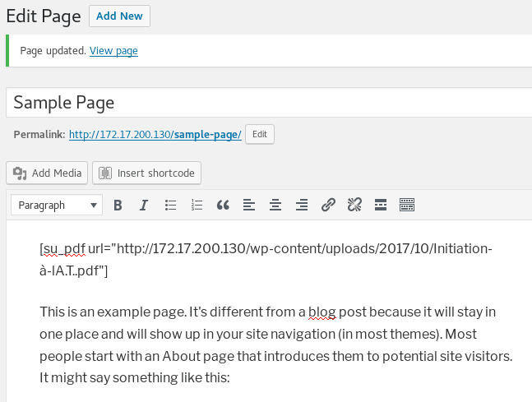Image resolution: width=532 pixels, height=402 pixels.
Task: Align text center
Action: (275, 205)
